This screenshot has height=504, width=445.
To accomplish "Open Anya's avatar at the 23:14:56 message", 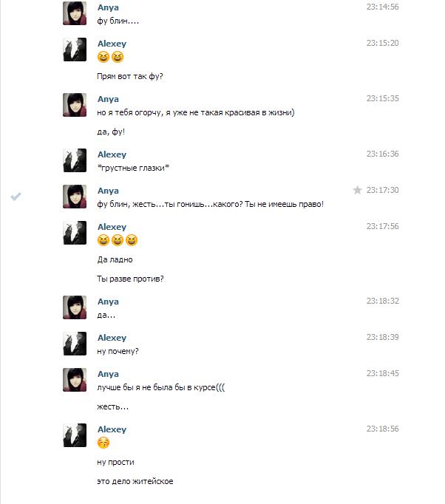I will pos(75,13).
